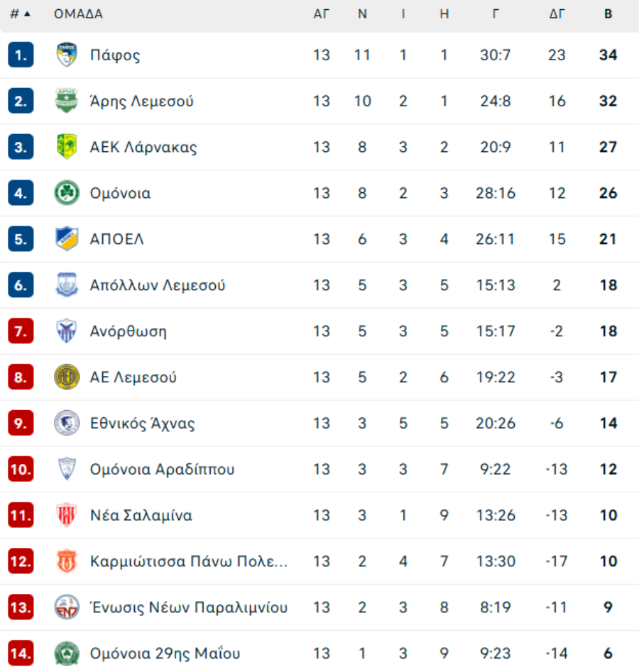Screen dimensions: 639x672
Task: Click the blue position badge number 1
Action: [x=21, y=55]
